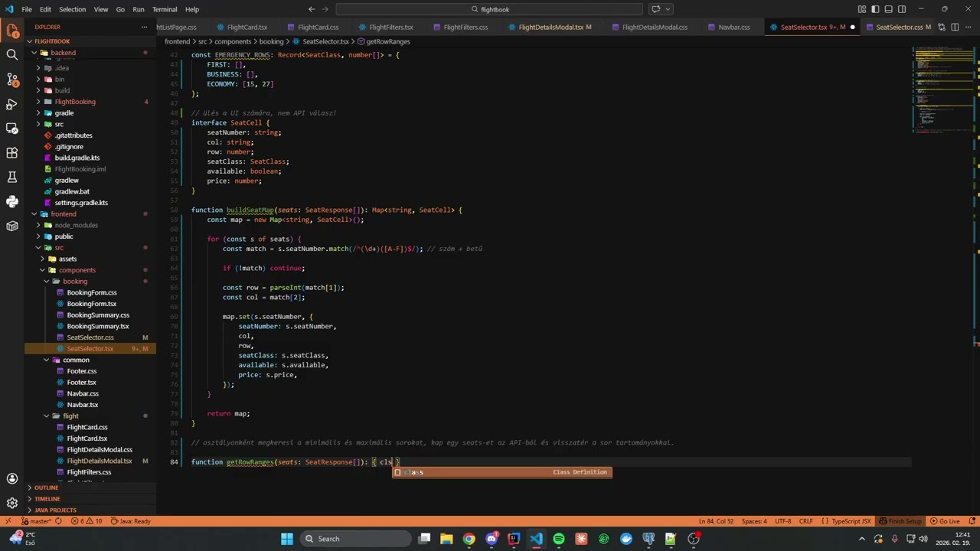980x551 pixels.
Task: Click the Go Live status bar button
Action: [944, 521]
